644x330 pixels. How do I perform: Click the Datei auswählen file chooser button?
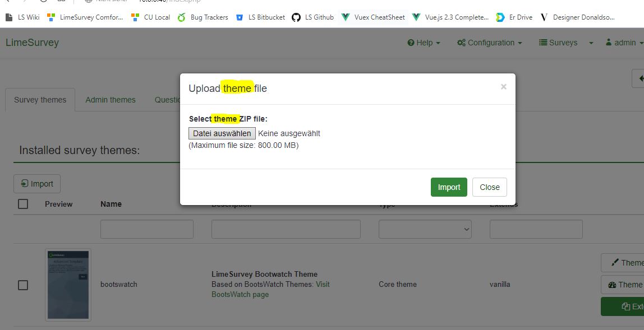coord(222,133)
